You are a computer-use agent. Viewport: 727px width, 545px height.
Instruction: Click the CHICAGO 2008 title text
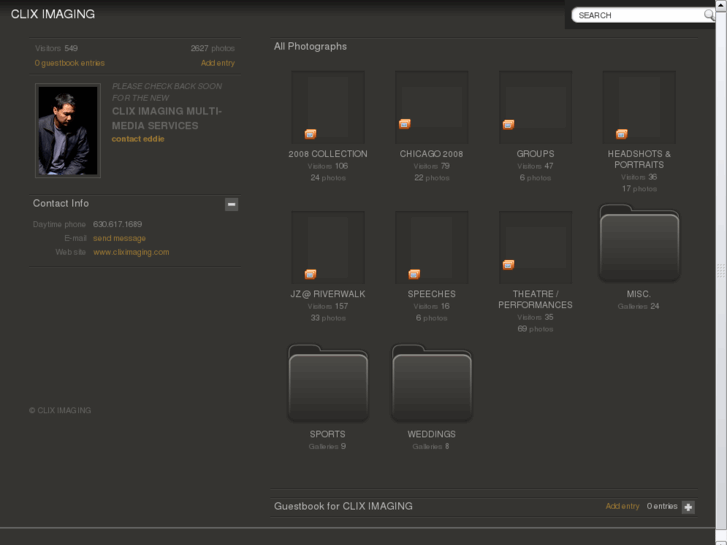click(x=432, y=154)
